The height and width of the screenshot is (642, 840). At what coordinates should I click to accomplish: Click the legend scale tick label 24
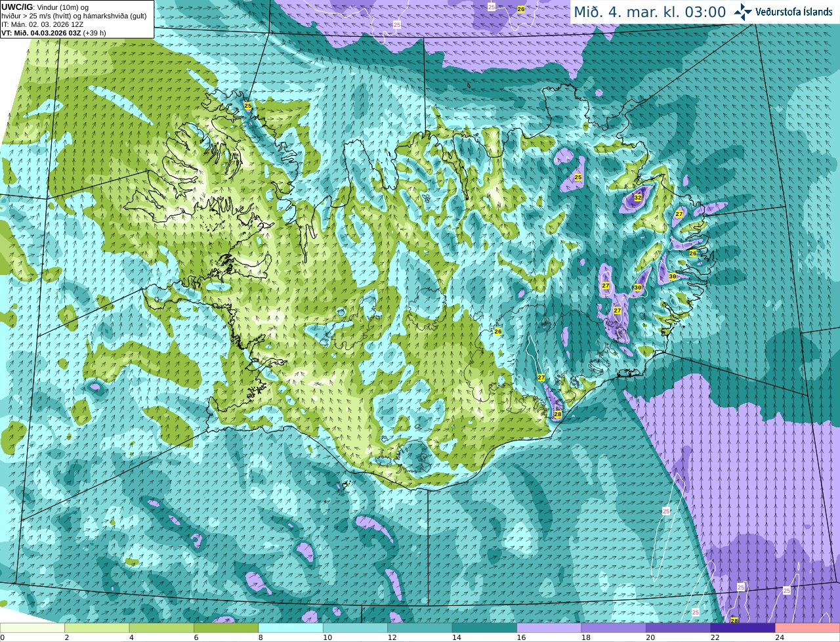(779, 637)
